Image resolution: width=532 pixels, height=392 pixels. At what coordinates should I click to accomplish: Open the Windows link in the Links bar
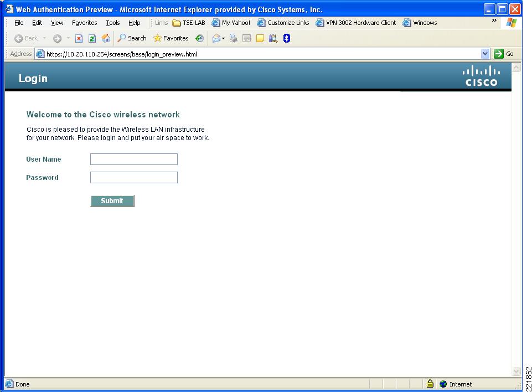pos(420,23)
